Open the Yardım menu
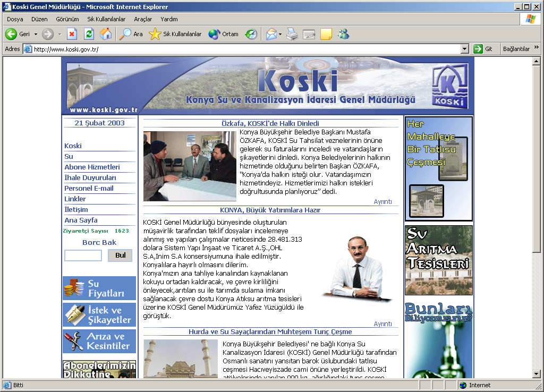Viewport: 544px width, 392px height. coord(169,19)
